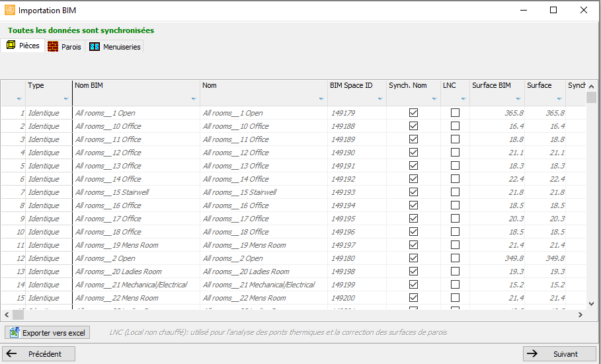601x364 pixels.
Task: Close the Importation BIM window
Action: click(583, 10)
